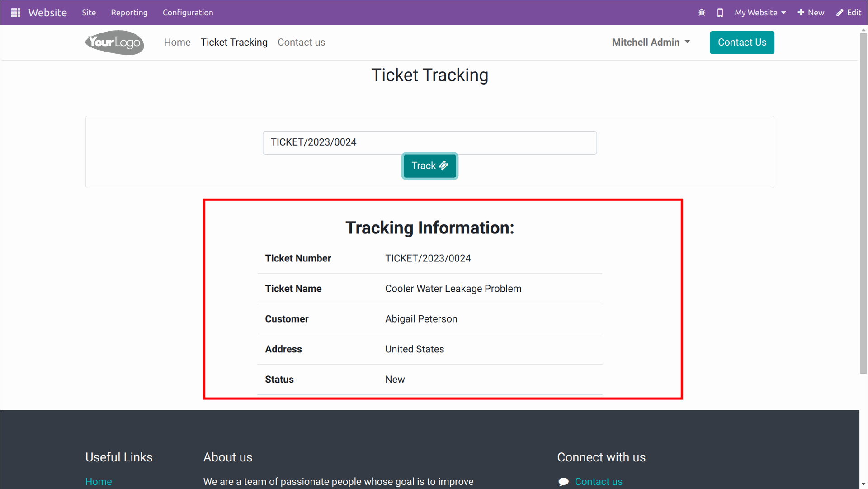This screenshot has width=868, height=489.
Task: Click the 'Address' row label
Action: [x=283, y=349]
